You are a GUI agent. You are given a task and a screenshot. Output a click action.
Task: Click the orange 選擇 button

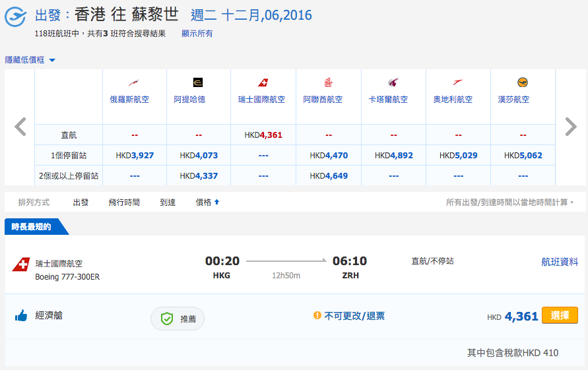click(560, 315)
